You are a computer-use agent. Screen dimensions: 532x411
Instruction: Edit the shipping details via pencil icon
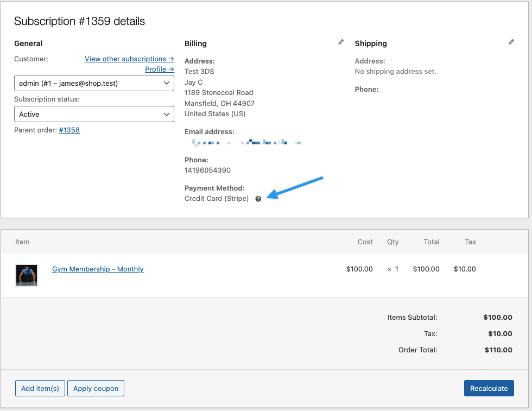(x=511, y=41)
